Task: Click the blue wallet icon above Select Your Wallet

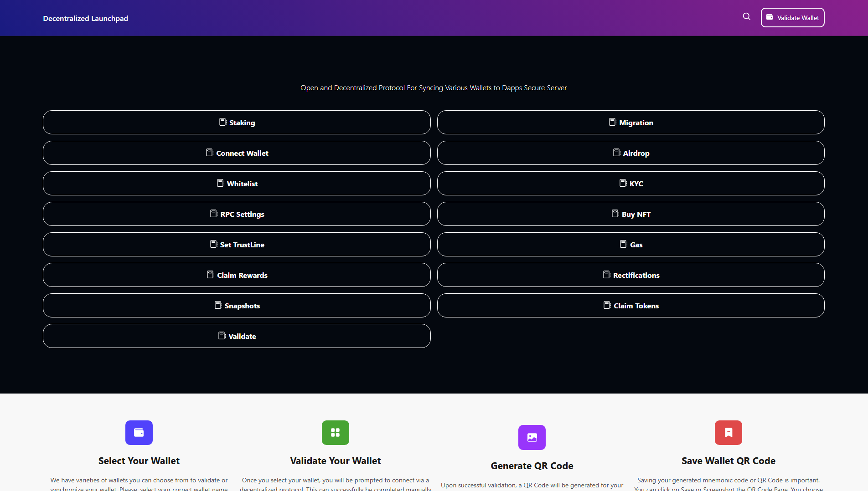Action: tap(139, 433)
